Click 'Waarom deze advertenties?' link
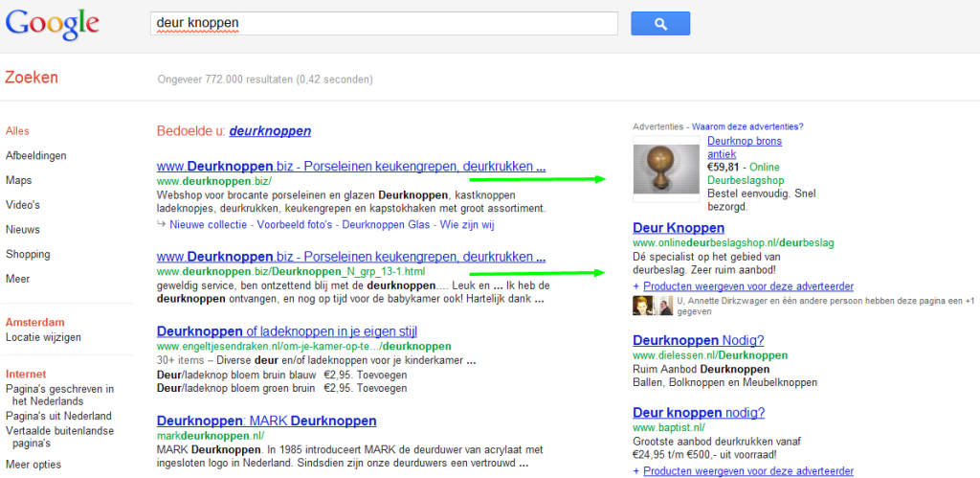 point(747,126)
